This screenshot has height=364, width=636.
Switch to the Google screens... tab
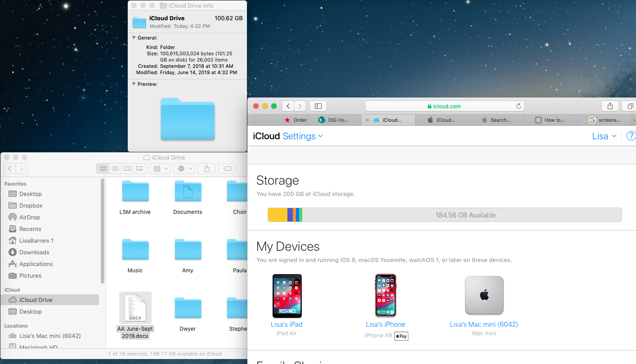coord(604,120)
